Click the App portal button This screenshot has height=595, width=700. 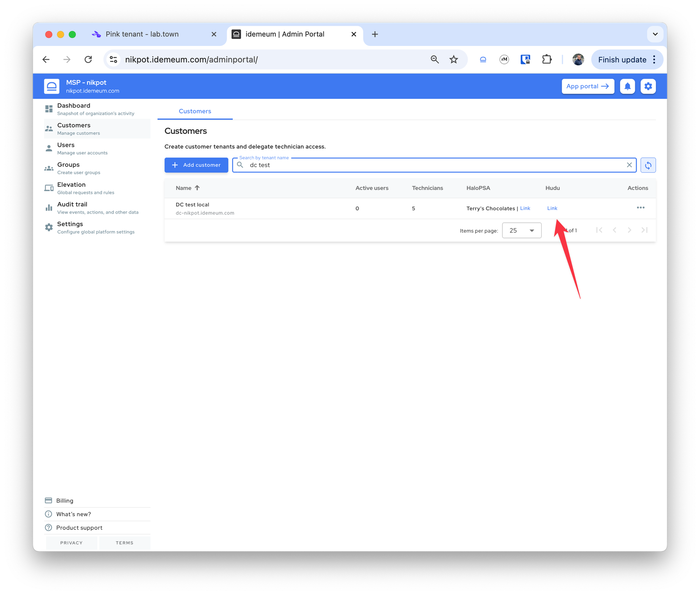click(588, 86)
